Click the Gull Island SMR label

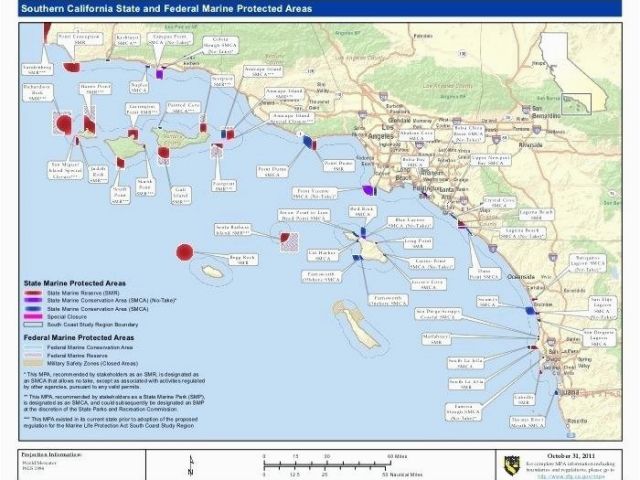coord(181,196)
